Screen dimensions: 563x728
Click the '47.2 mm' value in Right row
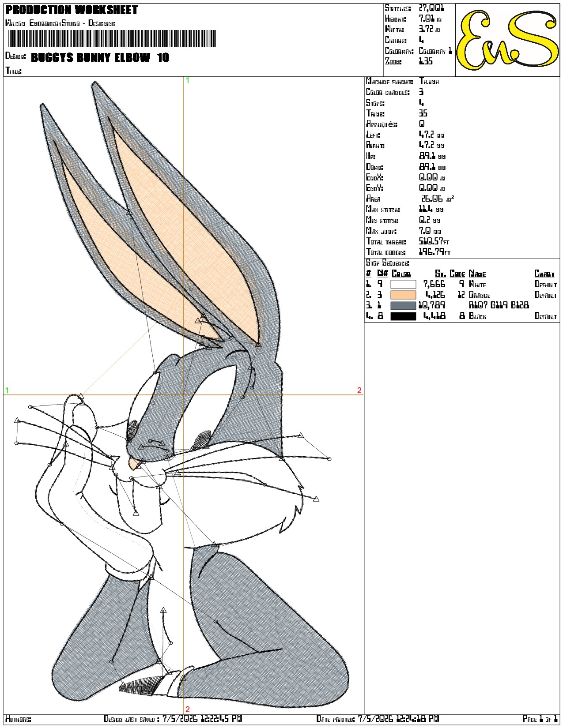[432, 145]
